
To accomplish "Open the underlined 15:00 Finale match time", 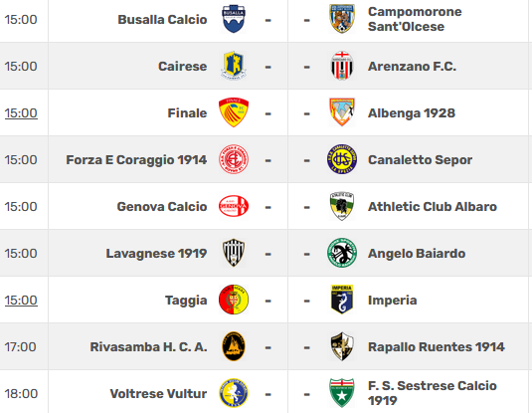I will pyautogui.click(x=21, y=113).
